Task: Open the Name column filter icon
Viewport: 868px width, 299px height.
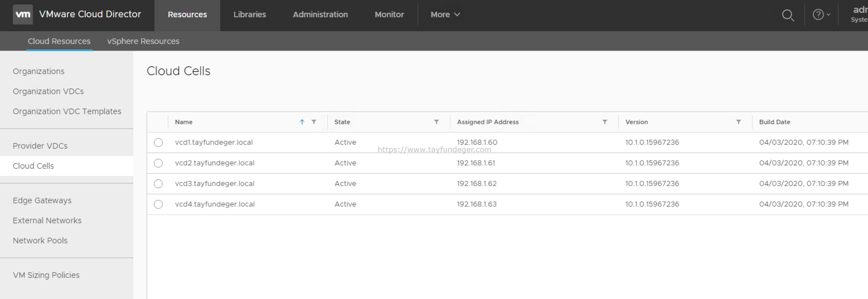Action: (314, 122)
